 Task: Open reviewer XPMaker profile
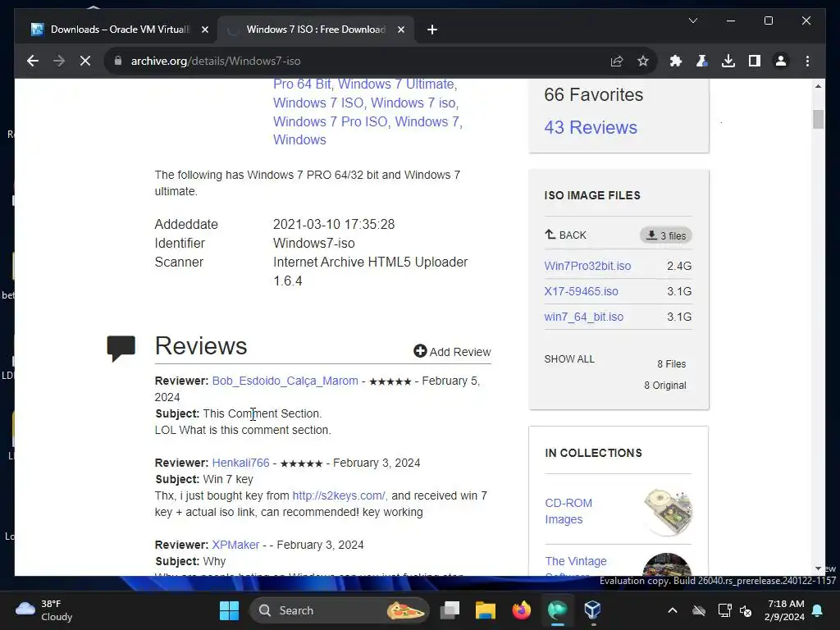[x=235, y=545]
